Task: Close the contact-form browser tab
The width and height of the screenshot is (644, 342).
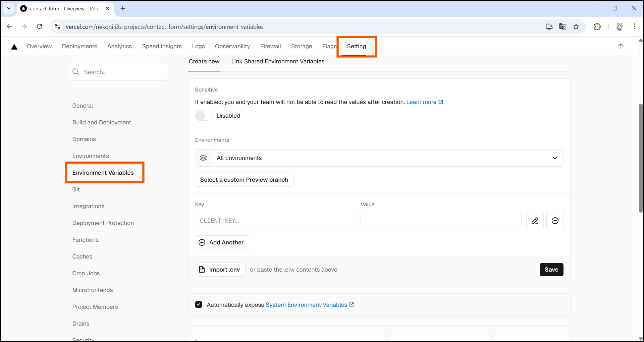Action: 107,8
